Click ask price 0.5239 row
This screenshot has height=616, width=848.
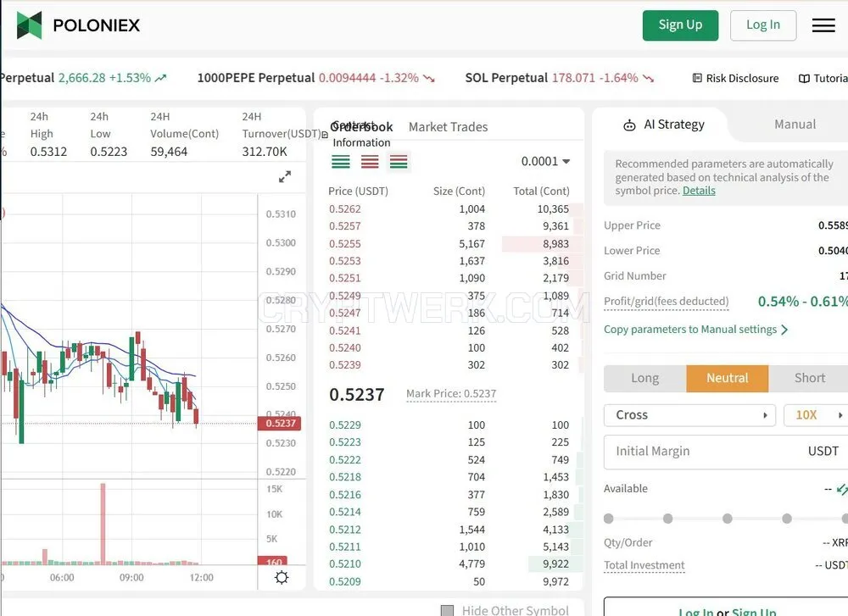(x=449, y=364)
